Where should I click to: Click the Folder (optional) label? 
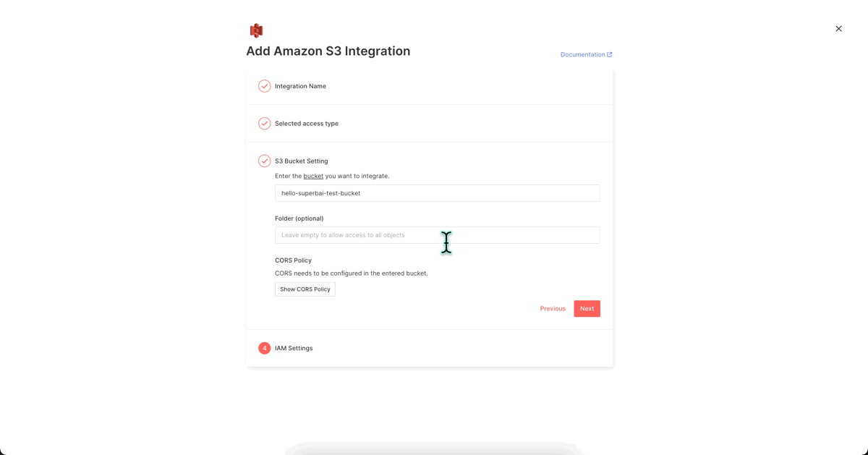[299, 218]
